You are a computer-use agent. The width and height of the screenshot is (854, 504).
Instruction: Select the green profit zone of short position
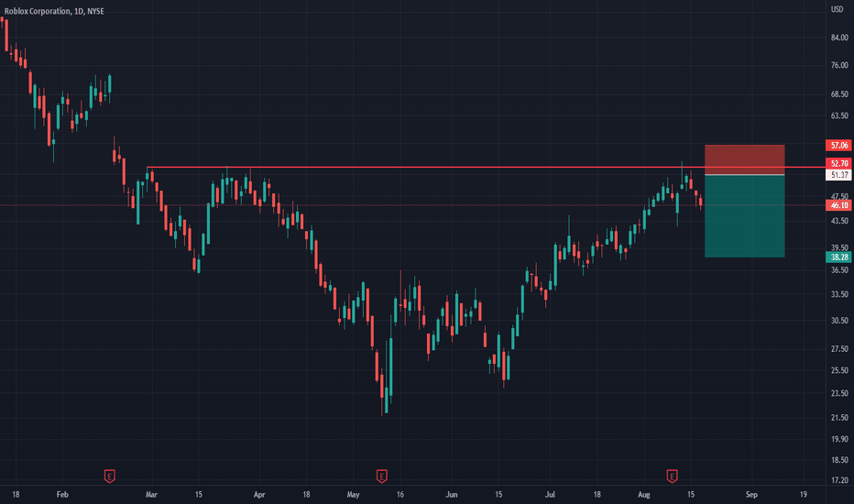(x=745, y=216)
